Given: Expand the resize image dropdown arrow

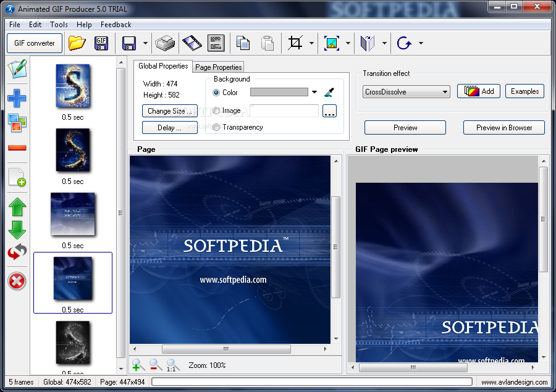Looking at the screenshot, I should [348, 43].
